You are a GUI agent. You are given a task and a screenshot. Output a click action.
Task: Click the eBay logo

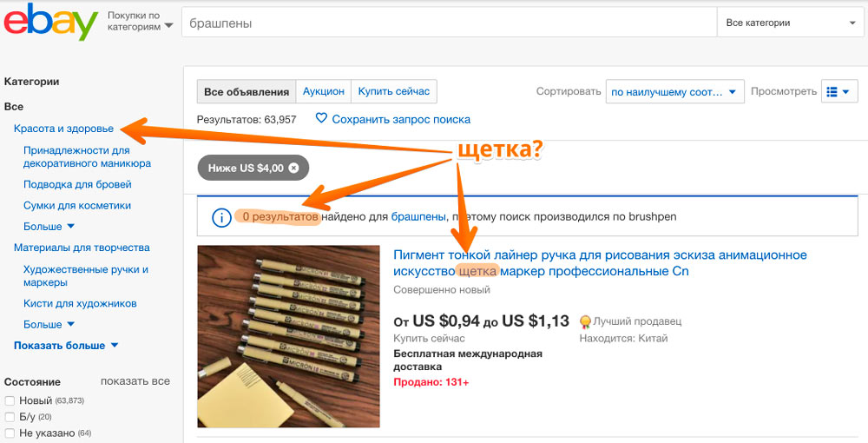coord(50,23)
